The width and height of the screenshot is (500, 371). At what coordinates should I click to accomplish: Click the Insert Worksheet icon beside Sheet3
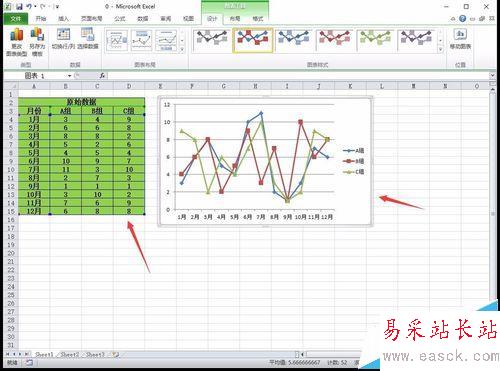(x=115, y=355)
